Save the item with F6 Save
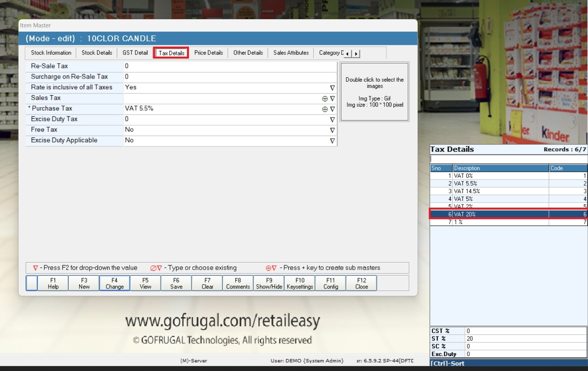This screenshot has height=371, width=588. (176, 283)
